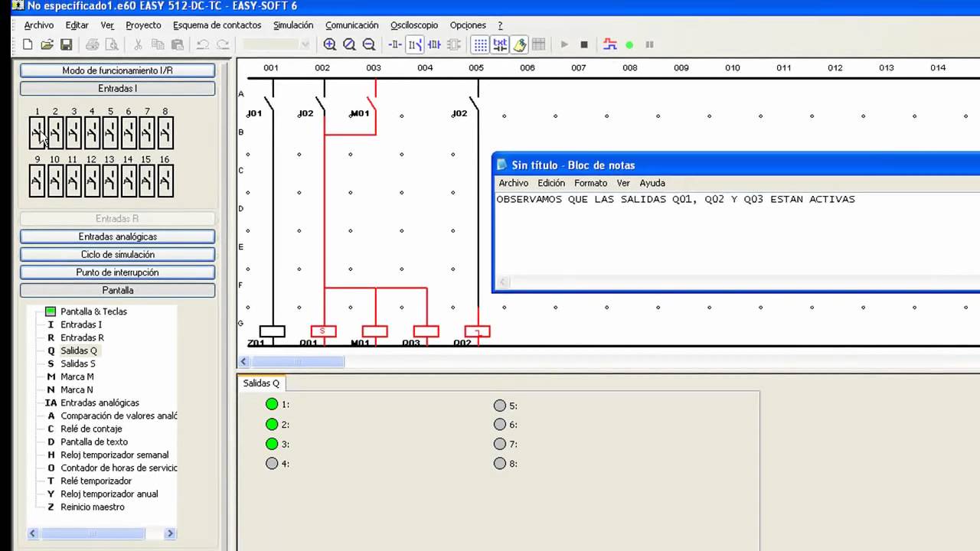Toggle the grid display icon
Image resolution: width=980 pixels, height=551 pixels.
480,44
